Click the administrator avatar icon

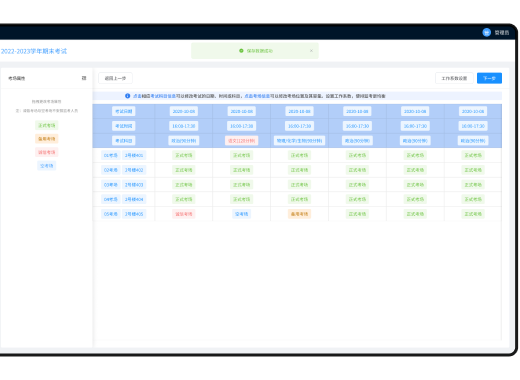tap(486, 32)
